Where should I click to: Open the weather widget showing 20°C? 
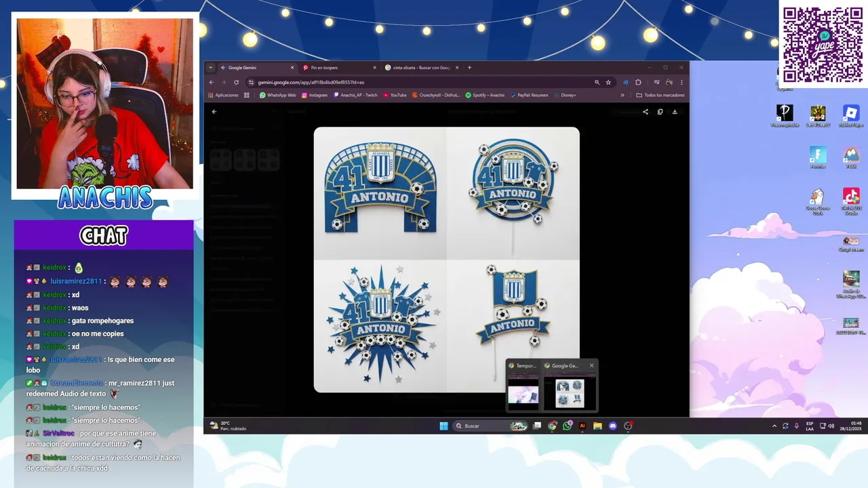pyautogui.click(x=229, y=426)
